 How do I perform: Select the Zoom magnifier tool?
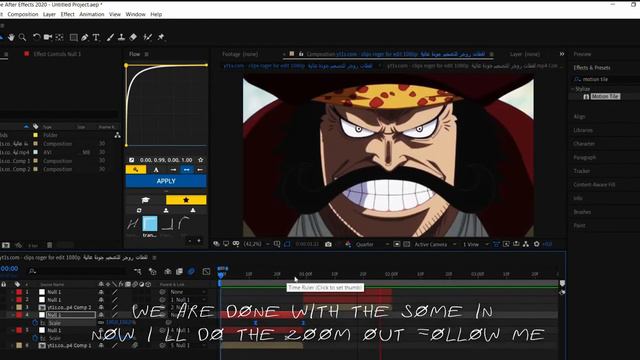[22, 37]
